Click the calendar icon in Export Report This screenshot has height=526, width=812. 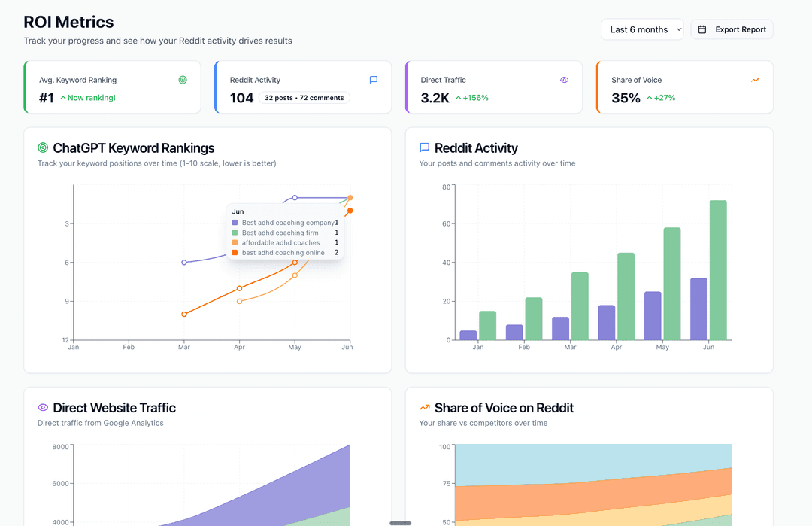(x=702, y=29)
